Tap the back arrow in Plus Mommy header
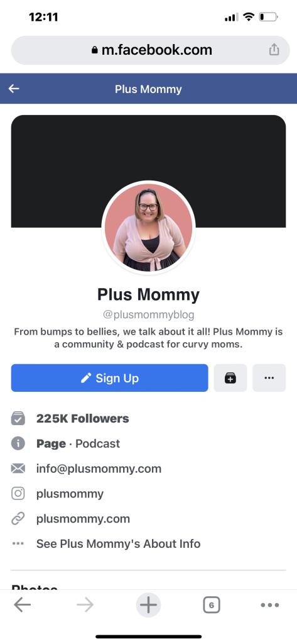Screen dimensions: 297x644 click(x=14, y=89)
